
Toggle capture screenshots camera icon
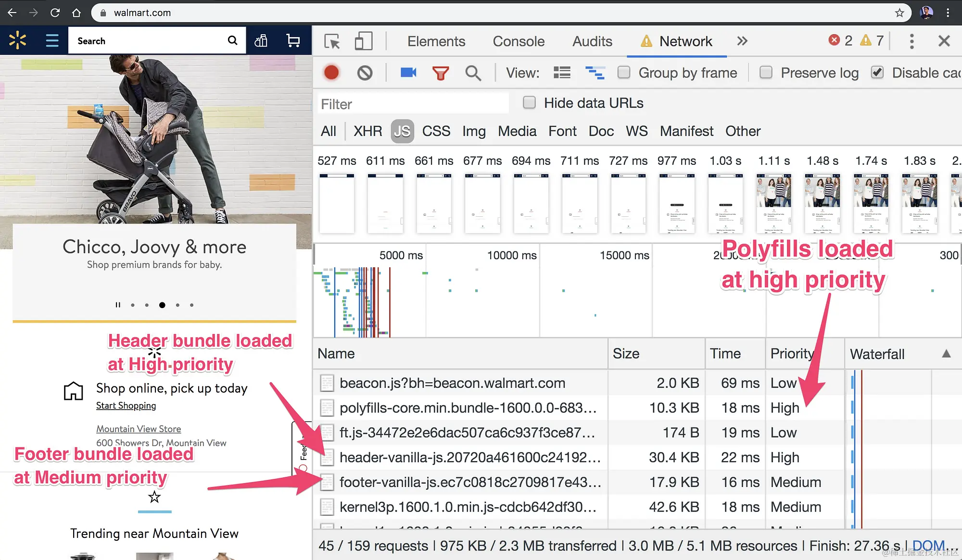click(408, 73)
